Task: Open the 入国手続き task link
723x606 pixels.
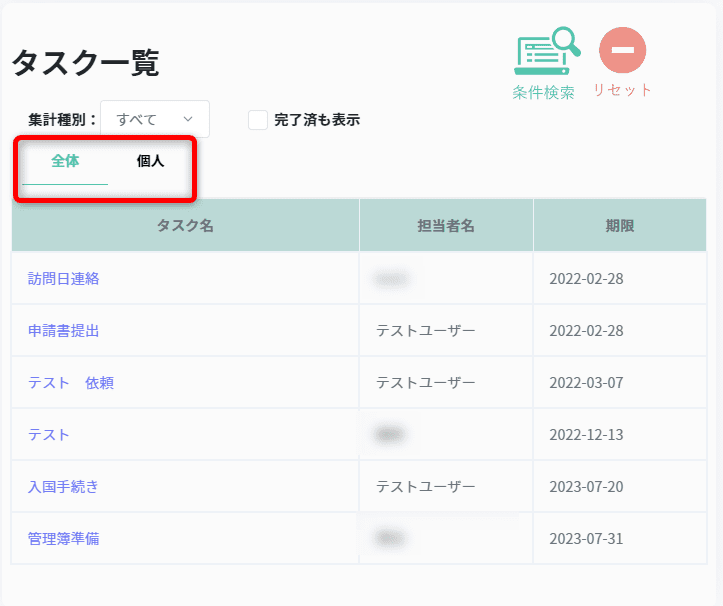Action: pyautogui.click(x=64, y=487)
